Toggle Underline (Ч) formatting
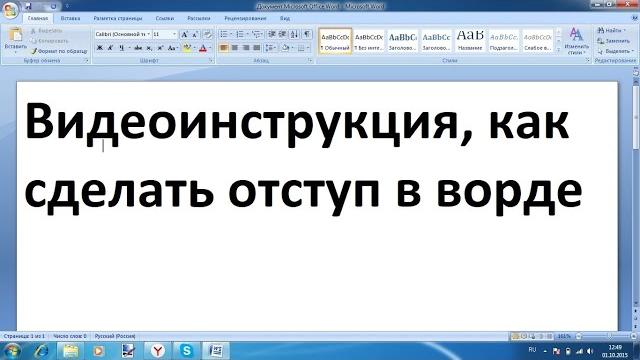This screenshot has height=360, width=640. [121, 48]
